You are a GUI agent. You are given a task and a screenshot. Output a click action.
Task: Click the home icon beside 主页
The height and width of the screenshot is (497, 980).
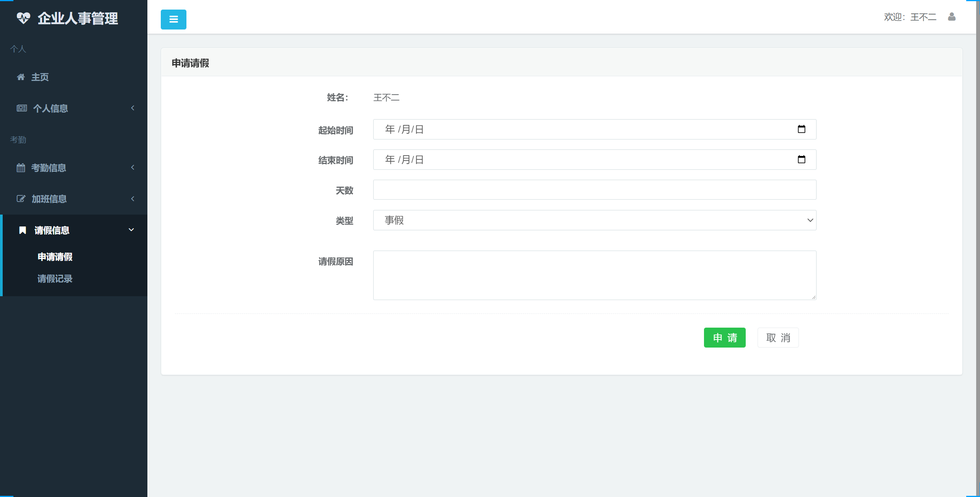tap(21, 77)
